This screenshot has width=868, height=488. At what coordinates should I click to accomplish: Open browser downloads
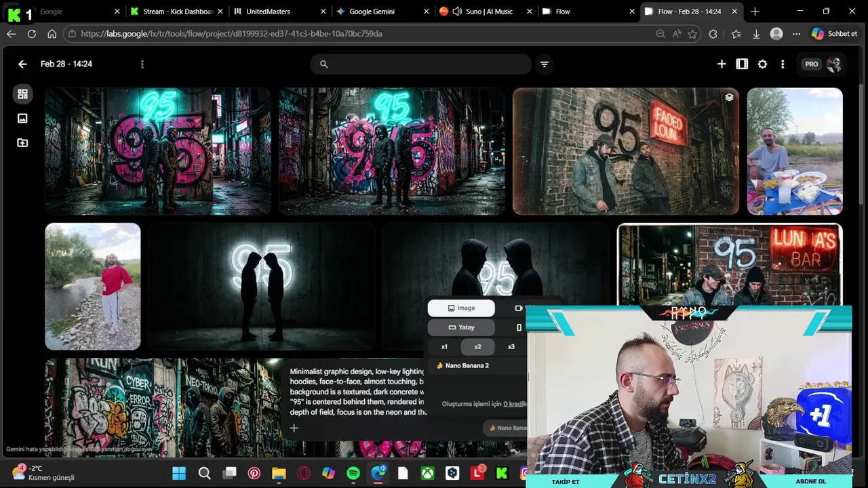pyautogui.click(x=756, y=34)
